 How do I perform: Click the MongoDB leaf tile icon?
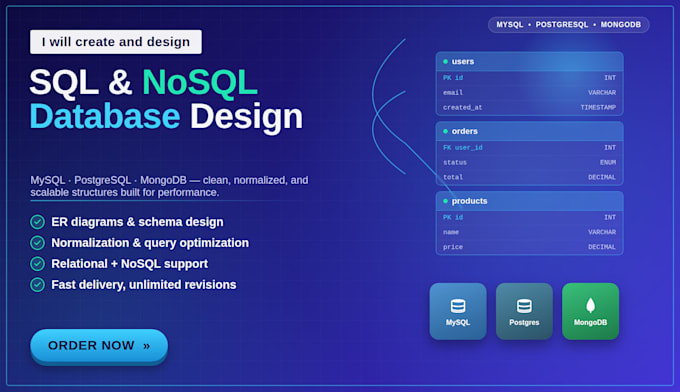[x=590, y=306]
